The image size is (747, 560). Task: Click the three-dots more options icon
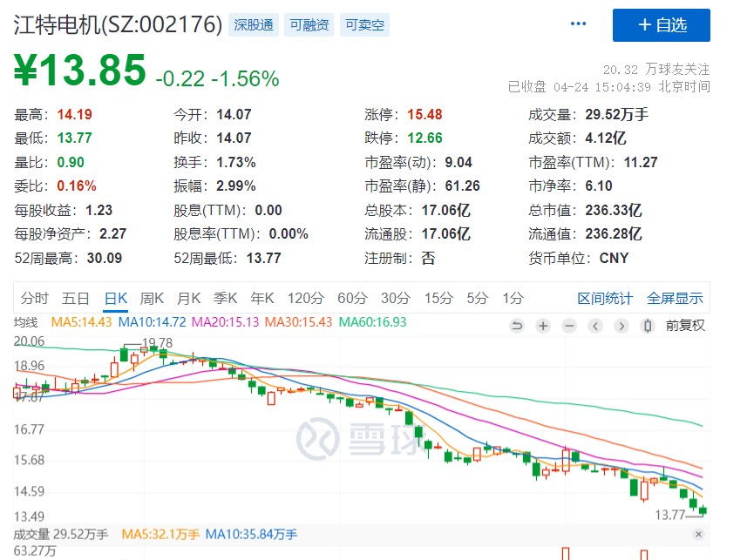(578, 24)
